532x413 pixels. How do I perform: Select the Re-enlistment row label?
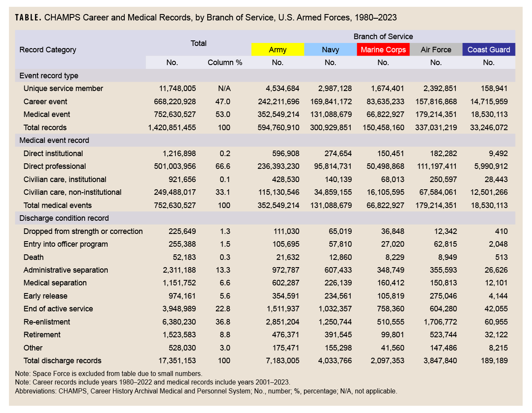point(47,322)
